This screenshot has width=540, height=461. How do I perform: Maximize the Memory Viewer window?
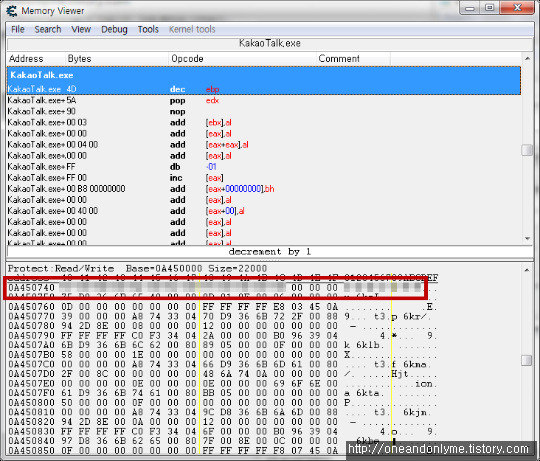click(490, 8)
